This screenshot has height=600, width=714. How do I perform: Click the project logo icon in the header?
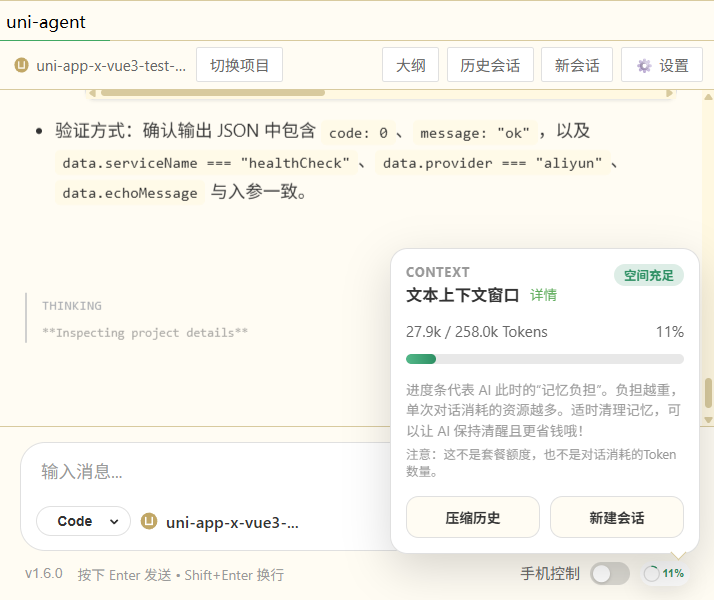21,66
